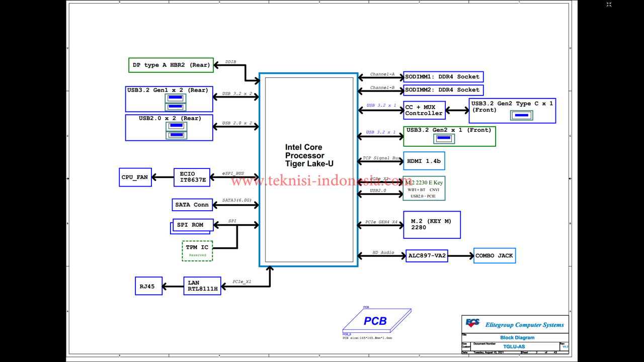644x362 pixels.
Task: Select the 'SATA Conn' block
Action: [192, 205]
